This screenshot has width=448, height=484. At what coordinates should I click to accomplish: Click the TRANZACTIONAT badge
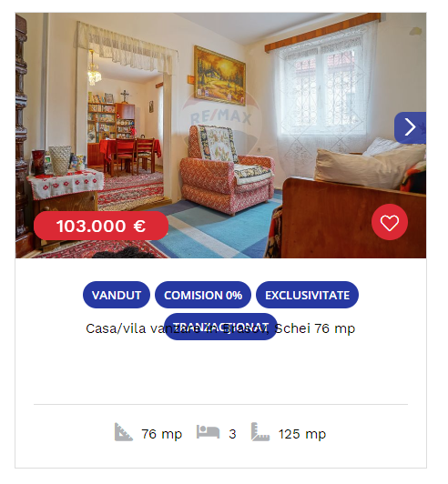(220, 327)
